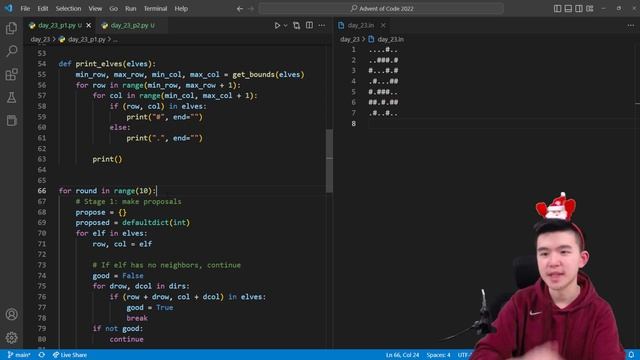Viewport: 640px width, 360px height.
Task: Split the left editor to the right
Action: click(309, 25)
